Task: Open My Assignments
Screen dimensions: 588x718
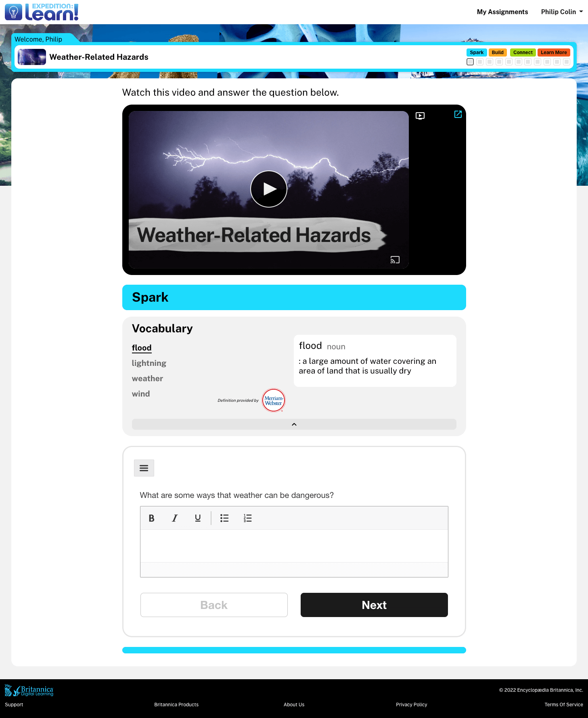Action: (502, 12)
